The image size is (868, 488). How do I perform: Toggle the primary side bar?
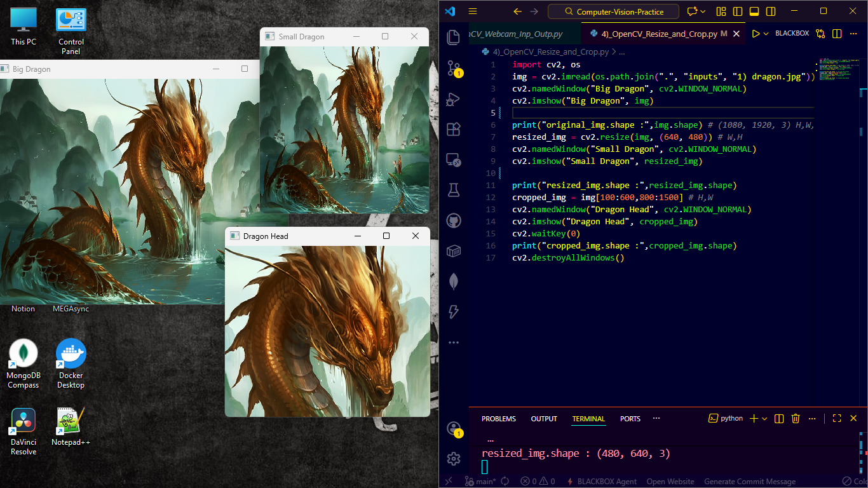[x=738, y=11]
